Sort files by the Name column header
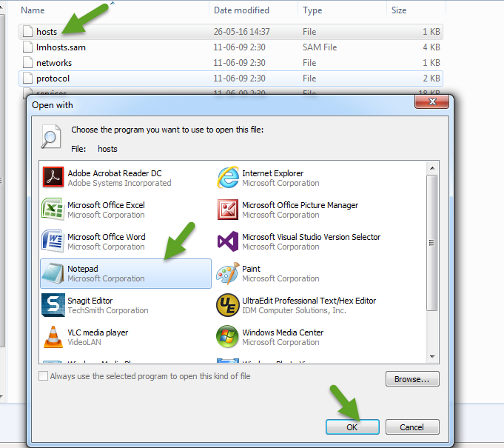 point(33,10)
